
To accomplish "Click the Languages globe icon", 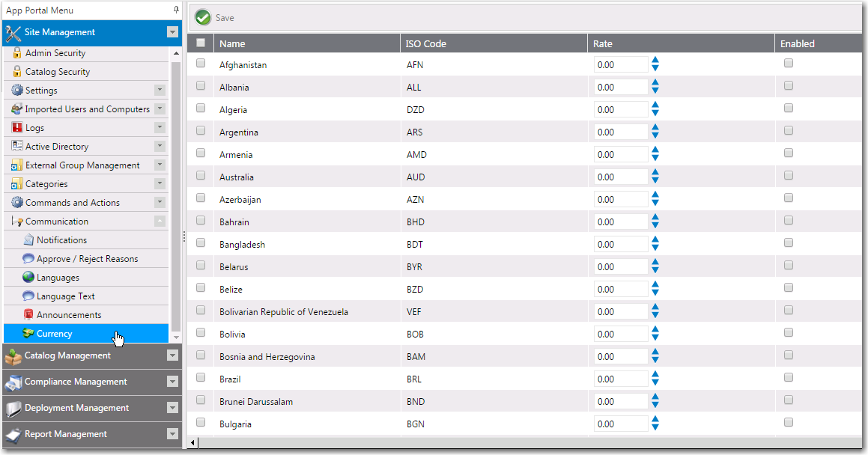I will (28, 278).
